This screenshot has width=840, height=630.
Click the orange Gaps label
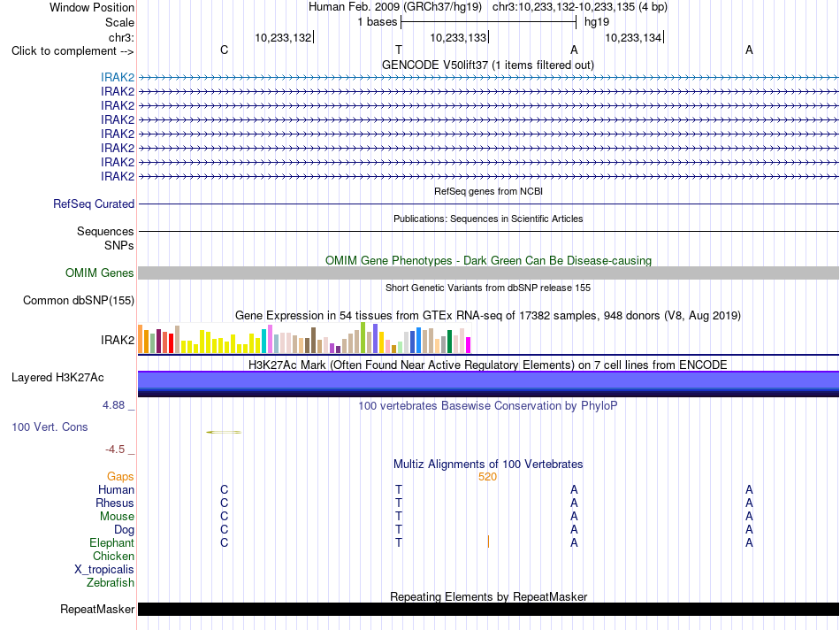coord(120,476)
